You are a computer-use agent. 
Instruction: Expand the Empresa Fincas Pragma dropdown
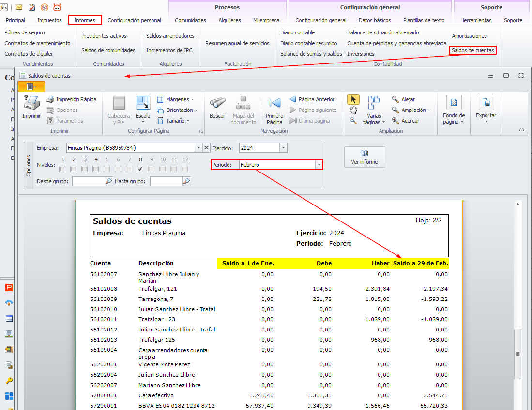pyautogui.click(x=198, y=148)
